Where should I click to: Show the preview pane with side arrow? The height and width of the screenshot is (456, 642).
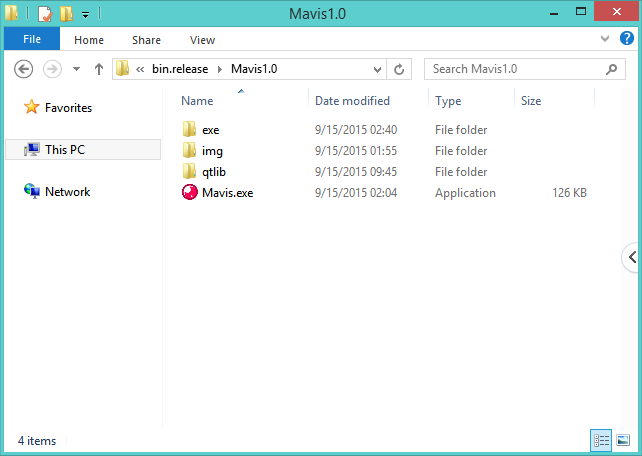632,257
